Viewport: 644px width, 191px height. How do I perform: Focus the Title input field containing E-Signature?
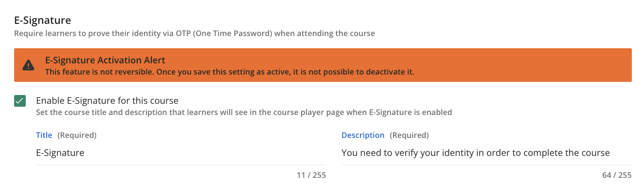coord(181,153)
